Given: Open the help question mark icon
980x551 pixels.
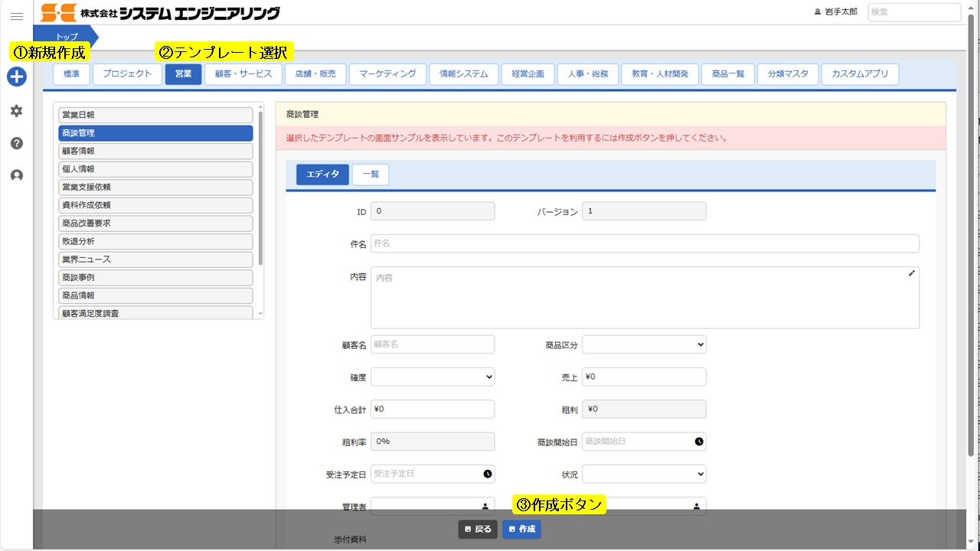Looking at the screenshot, I should [17, 143].
